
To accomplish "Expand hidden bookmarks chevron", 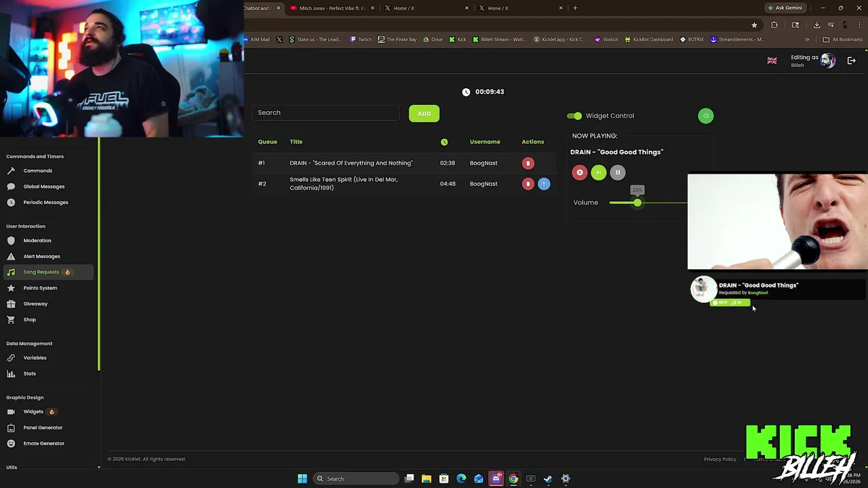I will tap(807, 39).
